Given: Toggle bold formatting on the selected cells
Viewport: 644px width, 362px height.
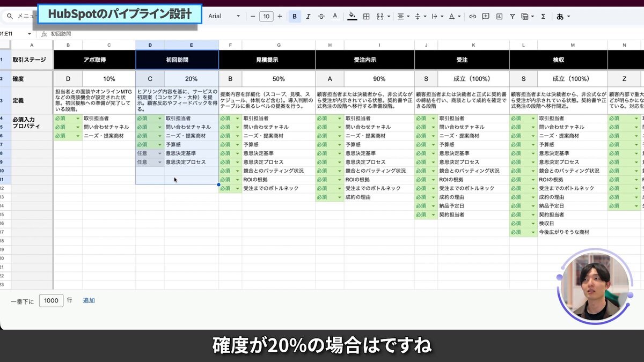Looking at the screenshot, I should click(x=294, y=16).
